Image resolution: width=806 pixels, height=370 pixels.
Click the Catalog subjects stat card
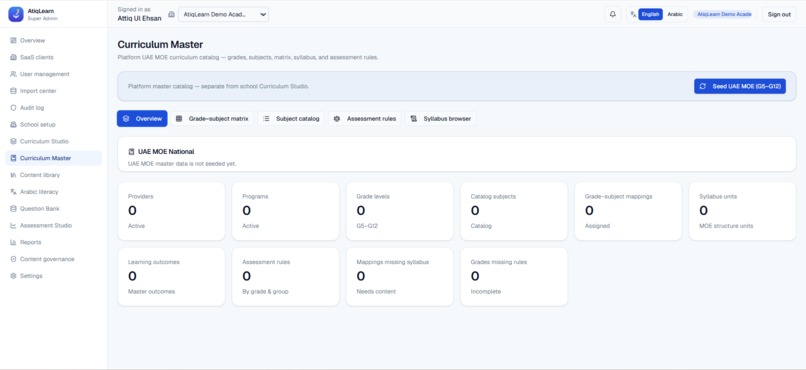click(514, 211)
